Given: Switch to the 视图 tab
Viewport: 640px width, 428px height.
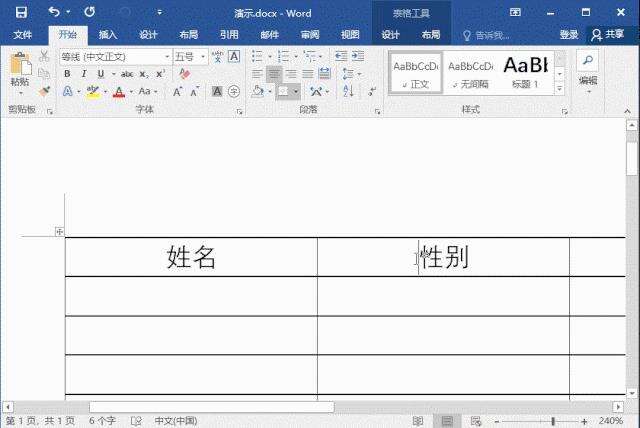Looking at the screenshot, I should (x=350, y=35).
